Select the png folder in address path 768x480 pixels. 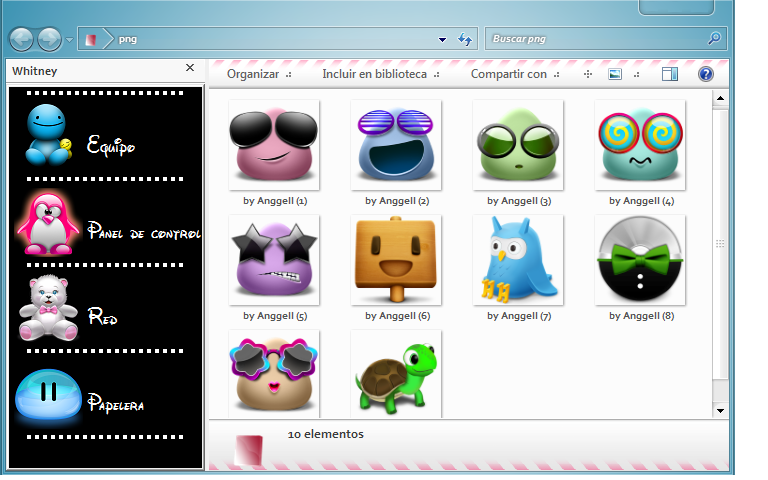pyautogui.click(x=127, y=39)
